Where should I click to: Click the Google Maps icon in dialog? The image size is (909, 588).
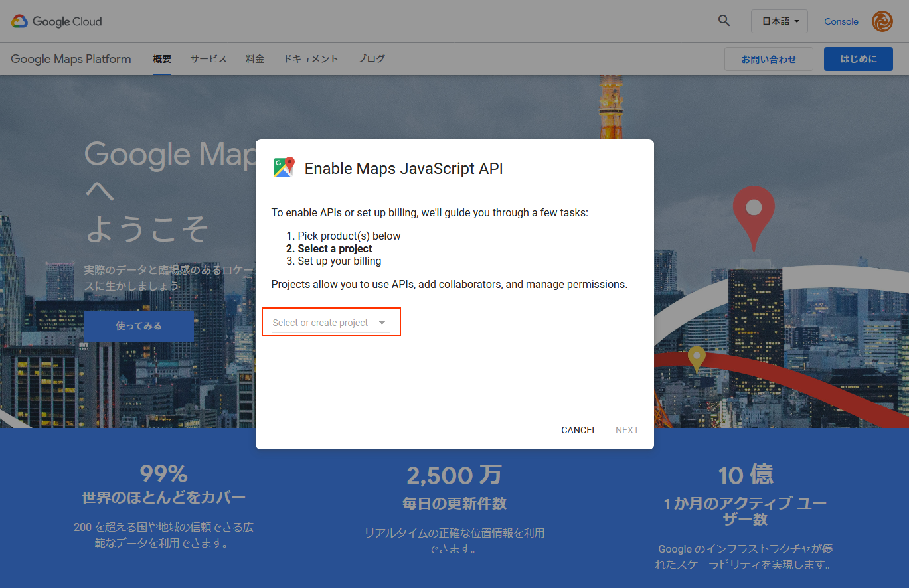pyautogui.click(x=284, y=167)
